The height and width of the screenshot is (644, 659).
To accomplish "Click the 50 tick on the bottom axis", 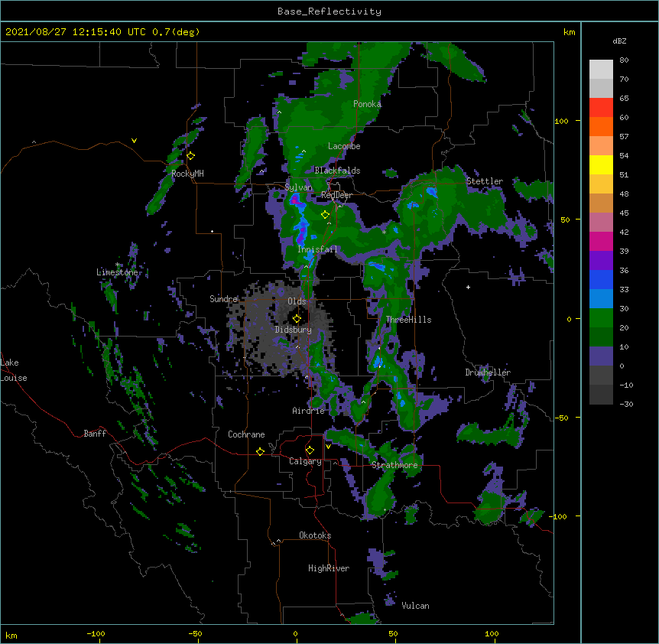I will [x=393, y=633].
